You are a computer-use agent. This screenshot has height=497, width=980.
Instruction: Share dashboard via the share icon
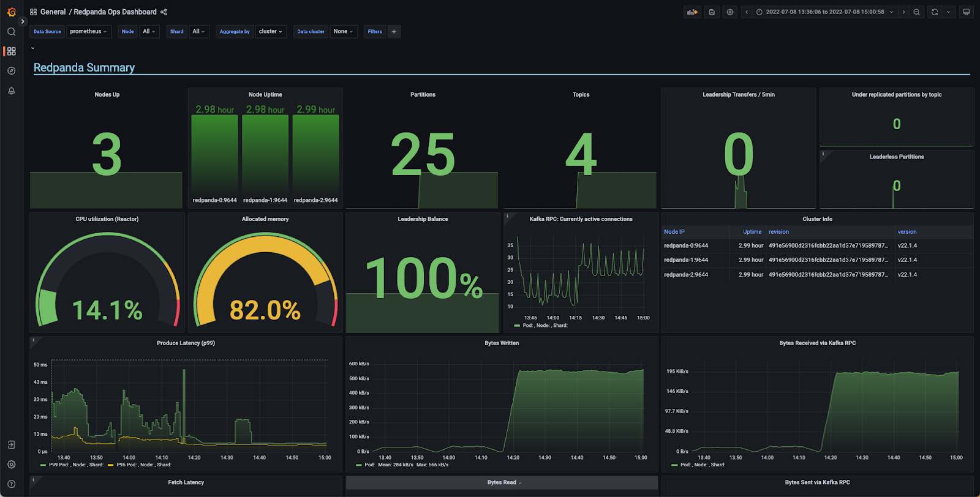[164, 12]
